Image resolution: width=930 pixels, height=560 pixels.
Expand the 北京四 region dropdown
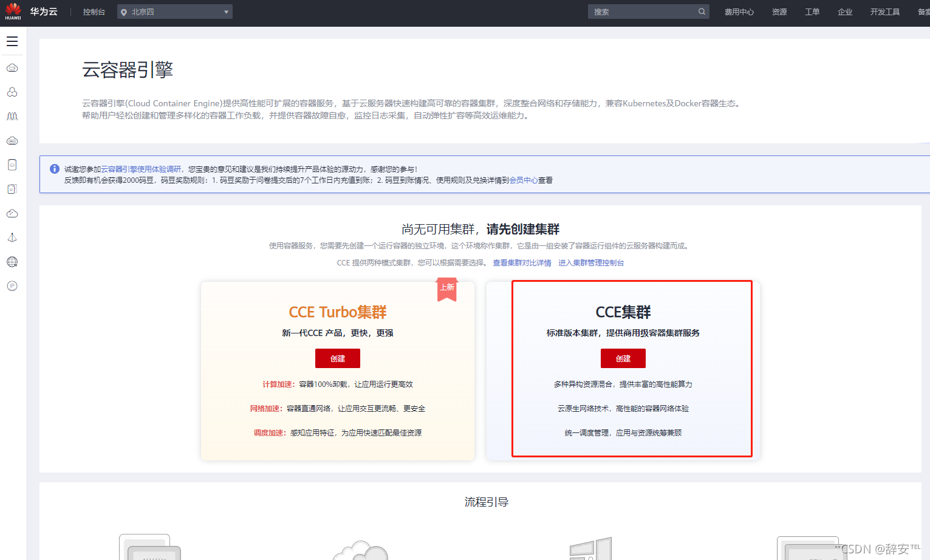click(175, 12)
